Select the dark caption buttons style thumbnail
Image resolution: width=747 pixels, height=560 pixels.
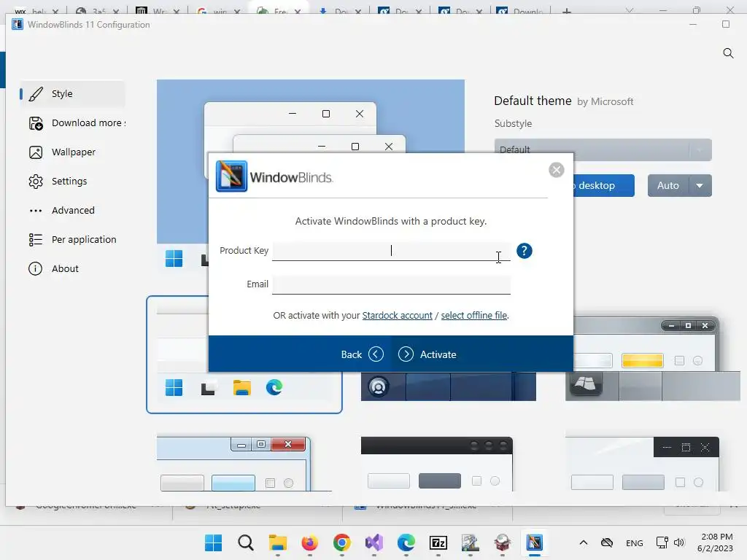(643, 464)
